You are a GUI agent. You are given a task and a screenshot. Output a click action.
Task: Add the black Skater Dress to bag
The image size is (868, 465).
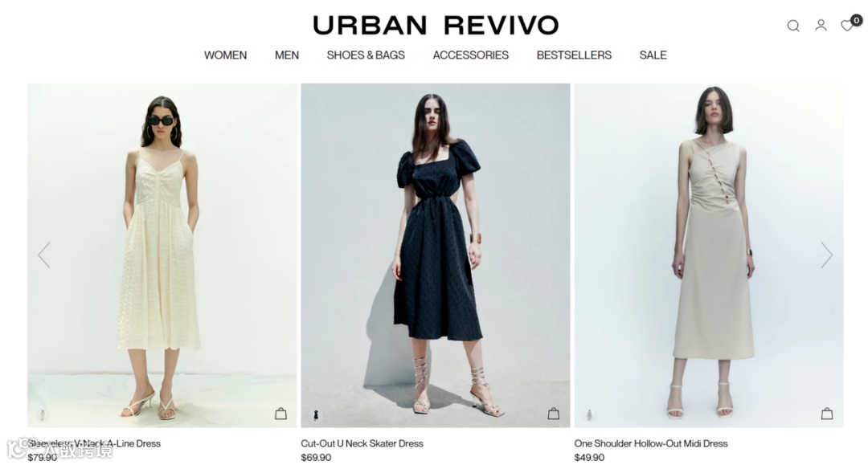[x=554, y=414]
